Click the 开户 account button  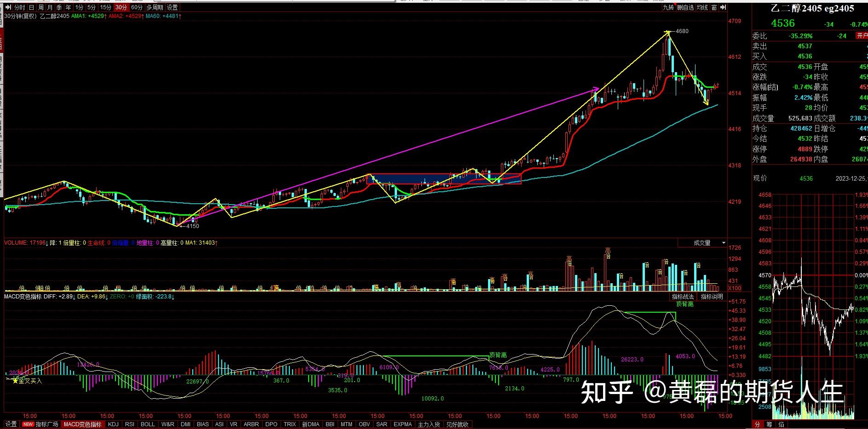pos(862,36)
